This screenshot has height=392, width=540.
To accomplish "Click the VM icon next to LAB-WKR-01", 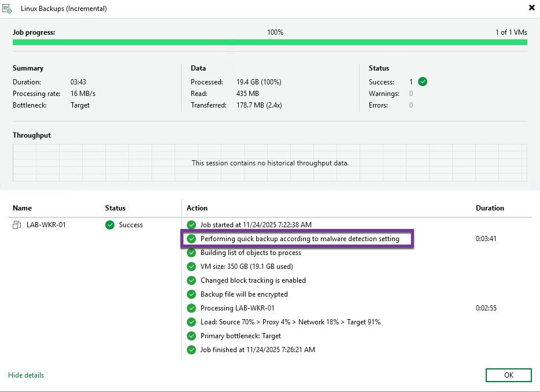I will 17,225.
